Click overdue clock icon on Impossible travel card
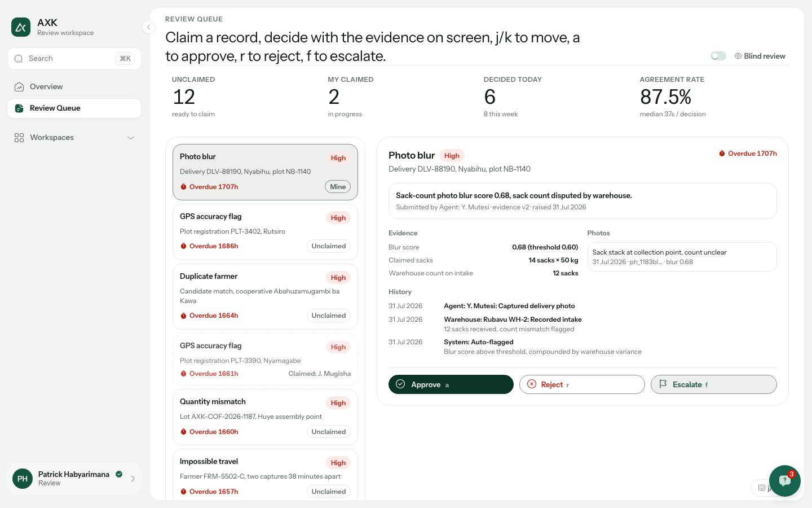The width and height of the screenshot is (812, 508). [x=183, y=492]
